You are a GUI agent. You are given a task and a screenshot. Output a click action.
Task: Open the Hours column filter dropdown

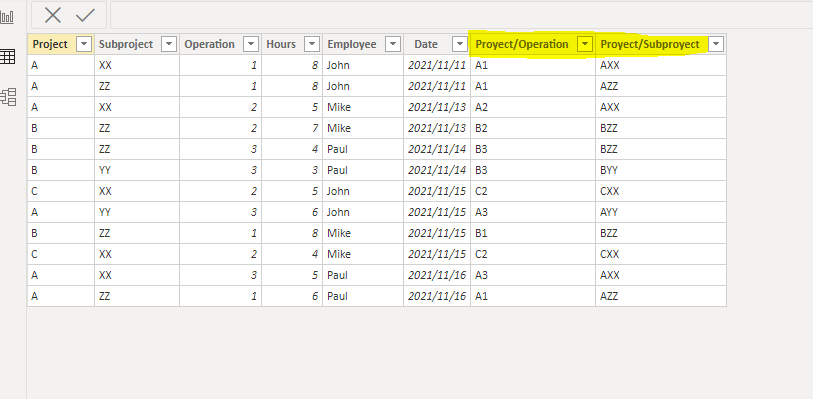click(312, 44)
